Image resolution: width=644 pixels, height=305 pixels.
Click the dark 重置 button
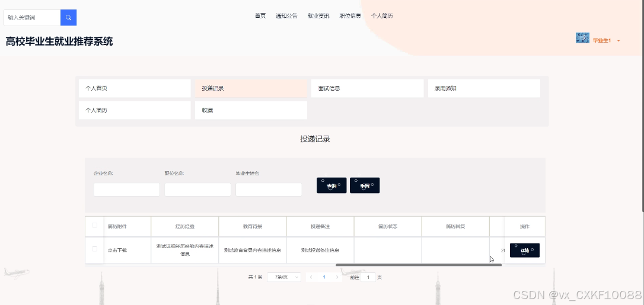click(x=365, y=185)
